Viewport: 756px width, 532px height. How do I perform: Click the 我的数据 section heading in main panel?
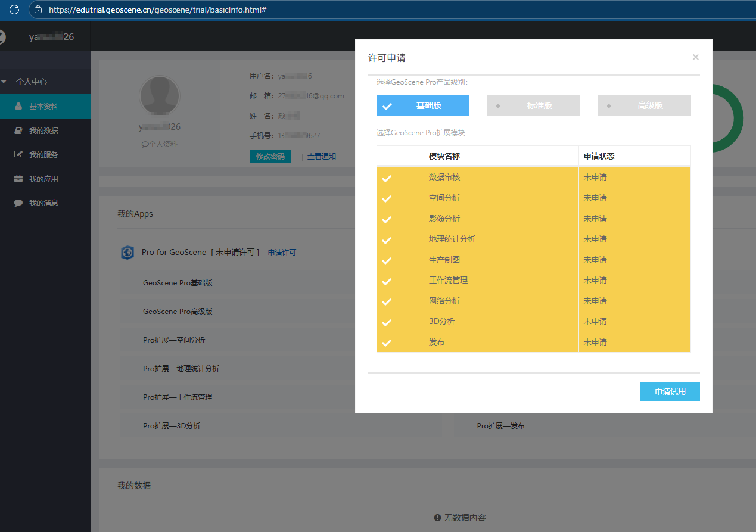(x=134, y=486)
